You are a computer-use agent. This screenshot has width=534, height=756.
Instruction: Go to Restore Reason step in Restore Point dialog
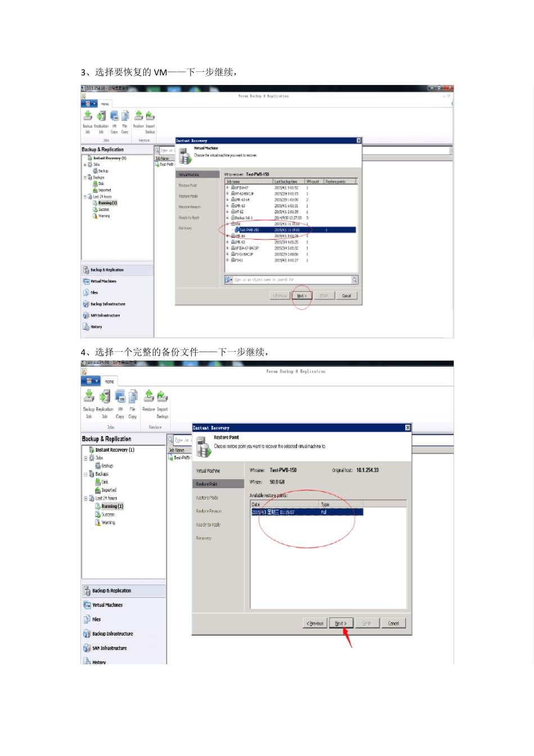pos(209,511)
